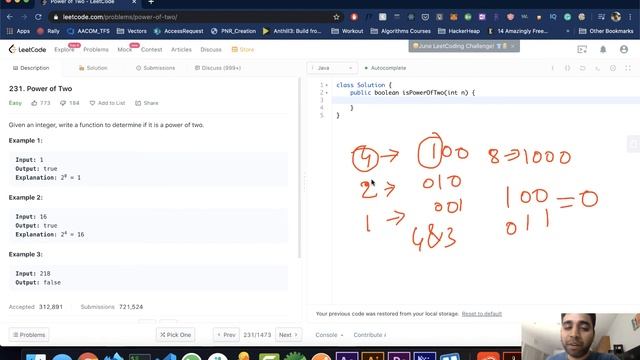Collapse code line 1 fold arrow
Viewport: 640px width, 360px height.
(x=327, y=85)
